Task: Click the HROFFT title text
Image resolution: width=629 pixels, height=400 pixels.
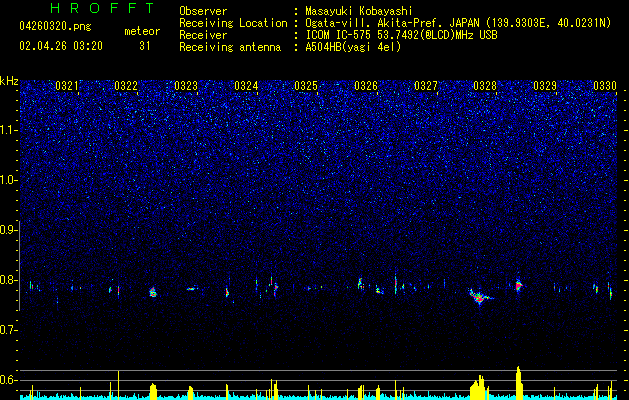Action: tap(103, 8)
